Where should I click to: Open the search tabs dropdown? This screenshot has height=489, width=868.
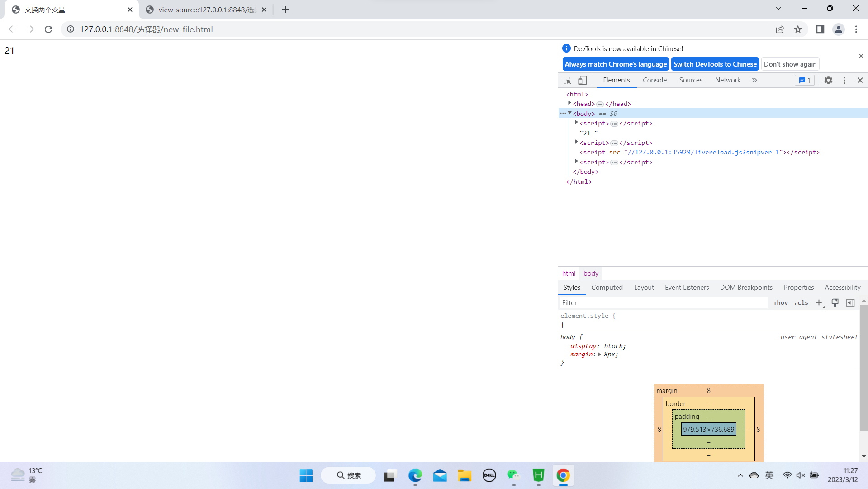778,8
